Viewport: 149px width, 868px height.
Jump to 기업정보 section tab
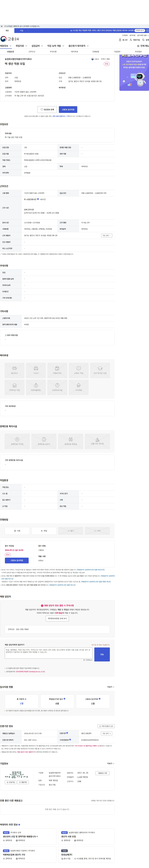(x=117, y=52)
